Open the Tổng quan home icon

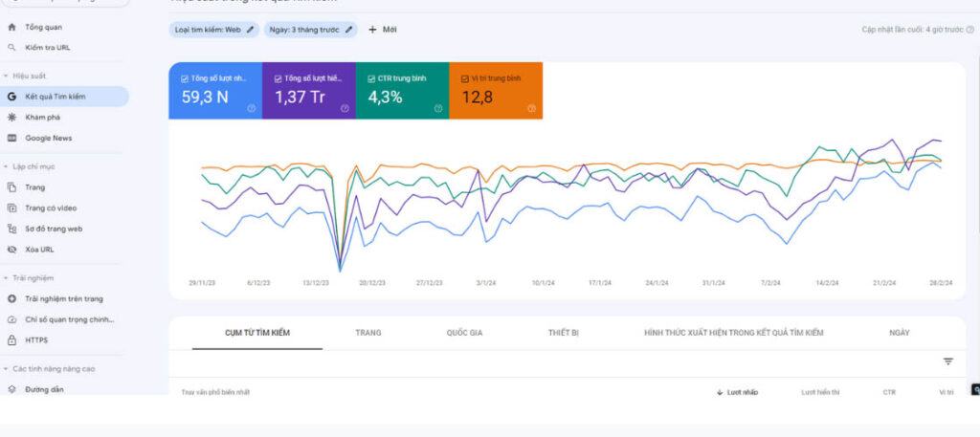point(11,28)
